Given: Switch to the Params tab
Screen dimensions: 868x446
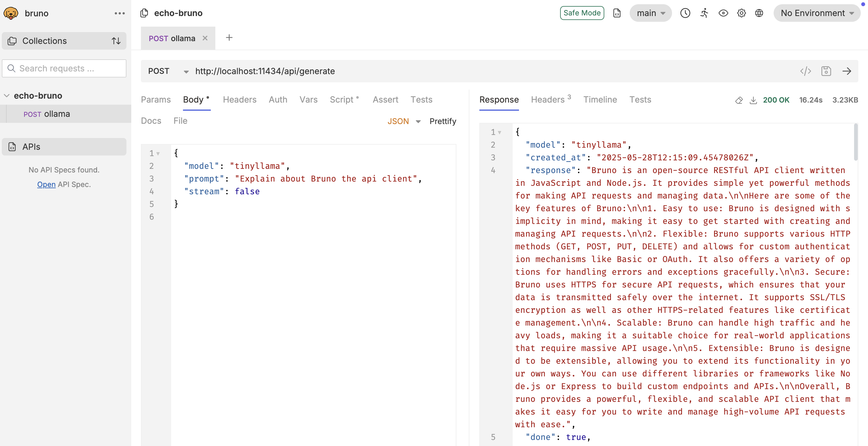Looking at the screenshot, I should pyautogui.click(x=156, y=100).
